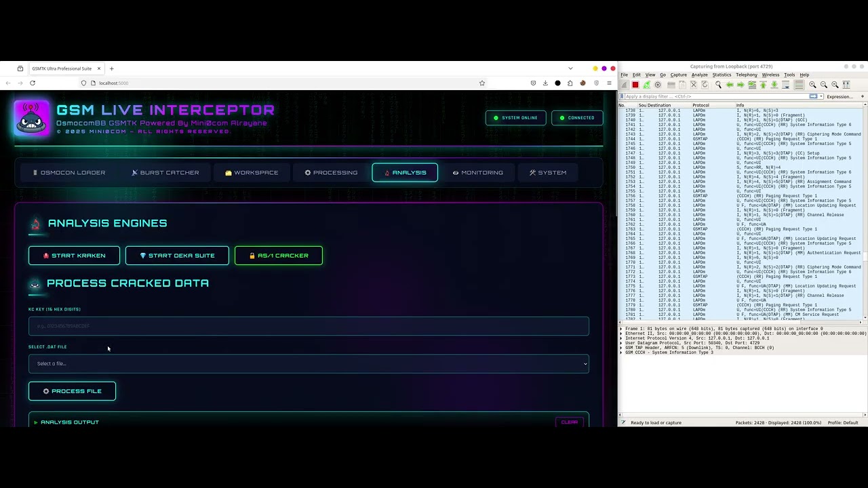This screenshot has height=488, width=868.
Task: Save the capture file in Wireshark toolbar
Action: pos(682,85)
